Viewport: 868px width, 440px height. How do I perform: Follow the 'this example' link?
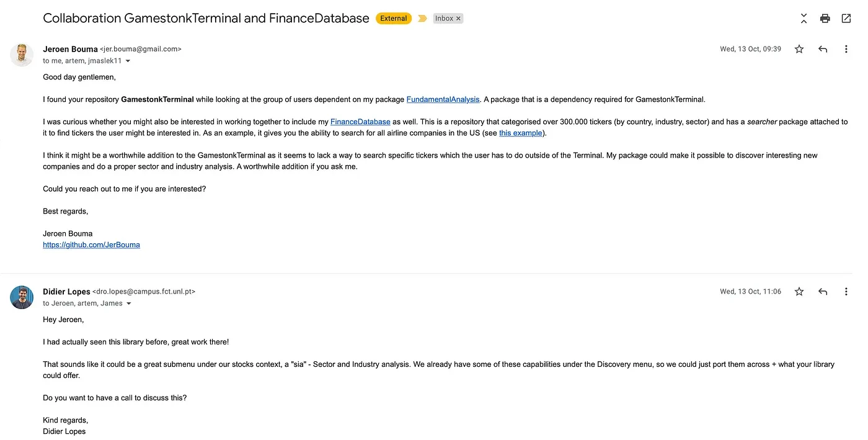coord(520,133)
